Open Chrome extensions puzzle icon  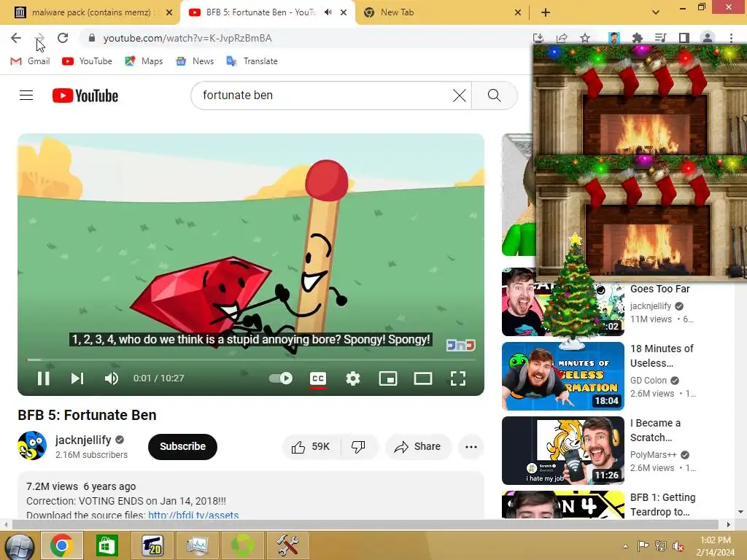(637, 38)
